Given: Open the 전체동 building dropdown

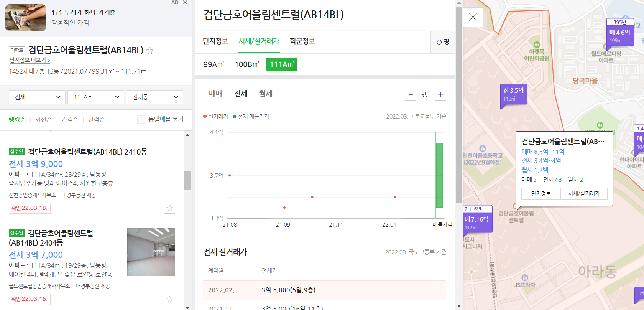Looking at the screenshot, I should [154, 97].
